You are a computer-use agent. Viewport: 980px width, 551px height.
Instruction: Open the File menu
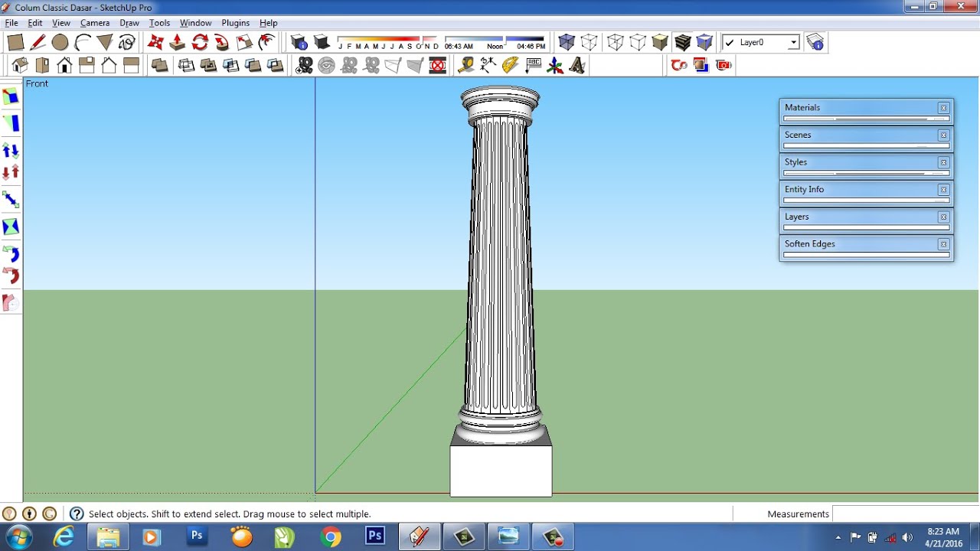[x=11, y=23]
